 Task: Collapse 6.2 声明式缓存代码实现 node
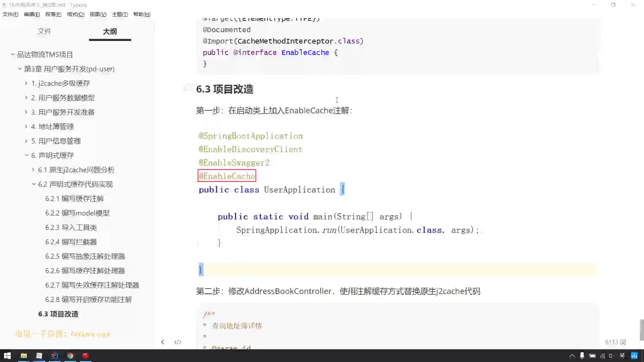pyautogui.click(x=34, y=184)
